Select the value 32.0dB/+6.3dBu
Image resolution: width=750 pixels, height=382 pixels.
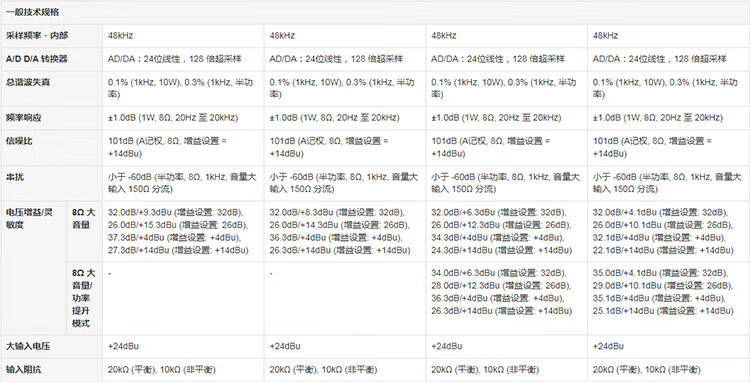463,212
